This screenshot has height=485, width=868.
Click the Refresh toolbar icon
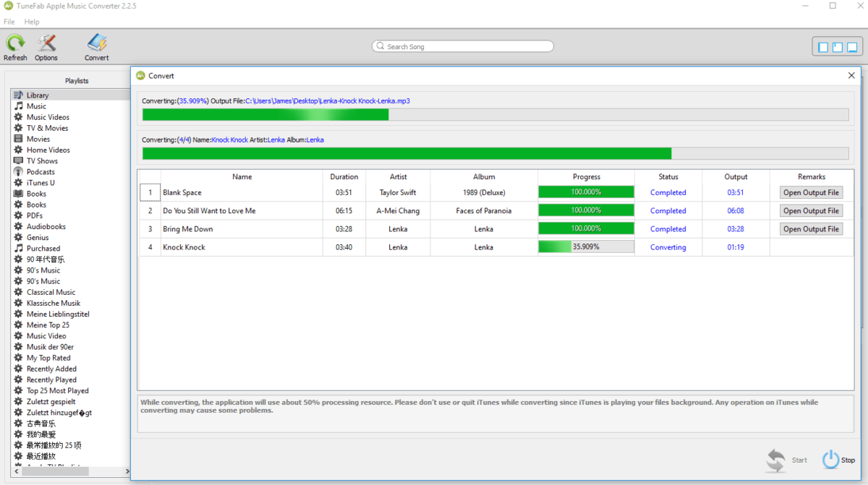pyautogui.click(x=15, y=43)
